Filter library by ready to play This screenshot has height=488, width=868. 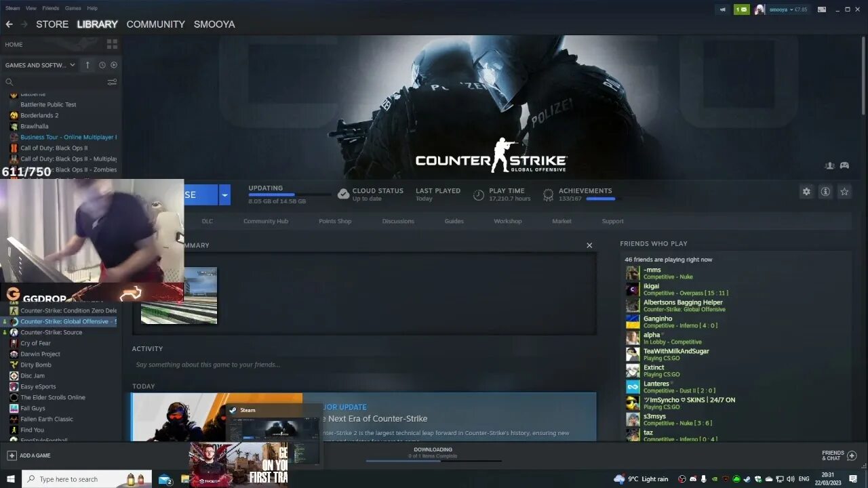pyautogui.click(x=114, y=65)
